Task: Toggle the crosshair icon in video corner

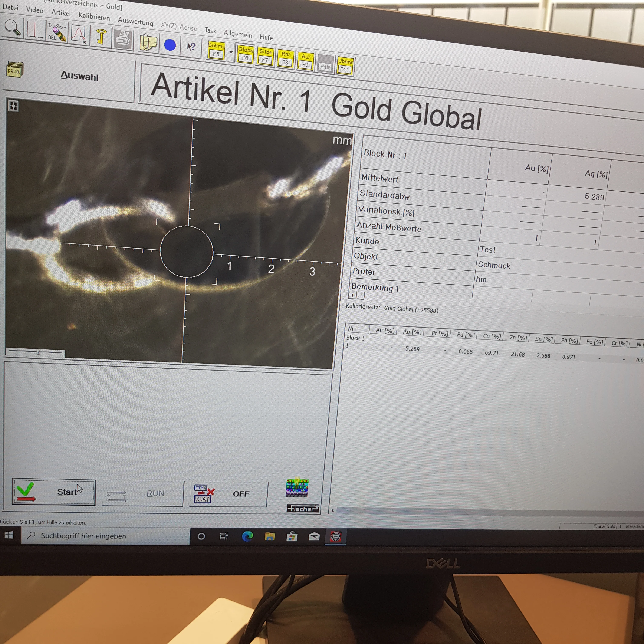Action: pos(13,106)
